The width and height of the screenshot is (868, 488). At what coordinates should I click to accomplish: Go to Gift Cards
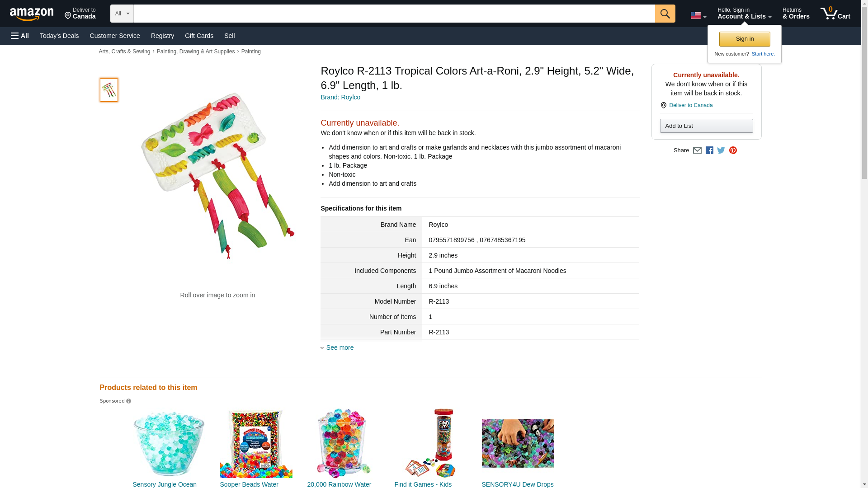199,36
